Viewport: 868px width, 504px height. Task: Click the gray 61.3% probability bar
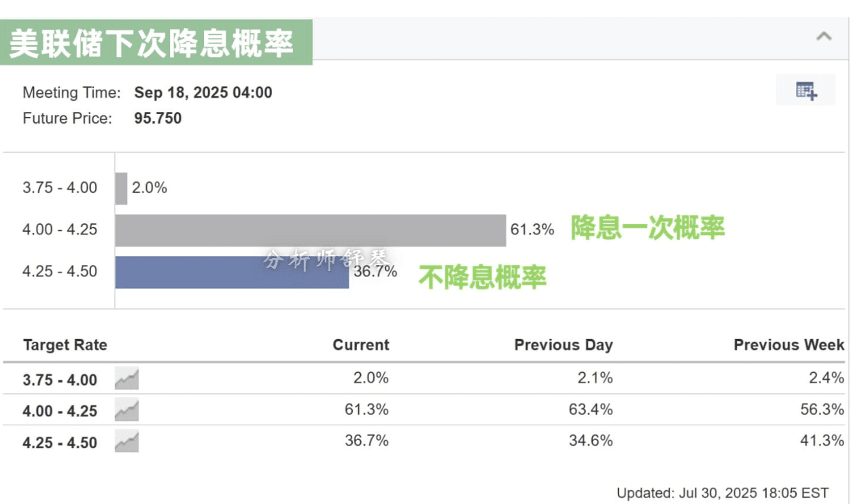310,230
